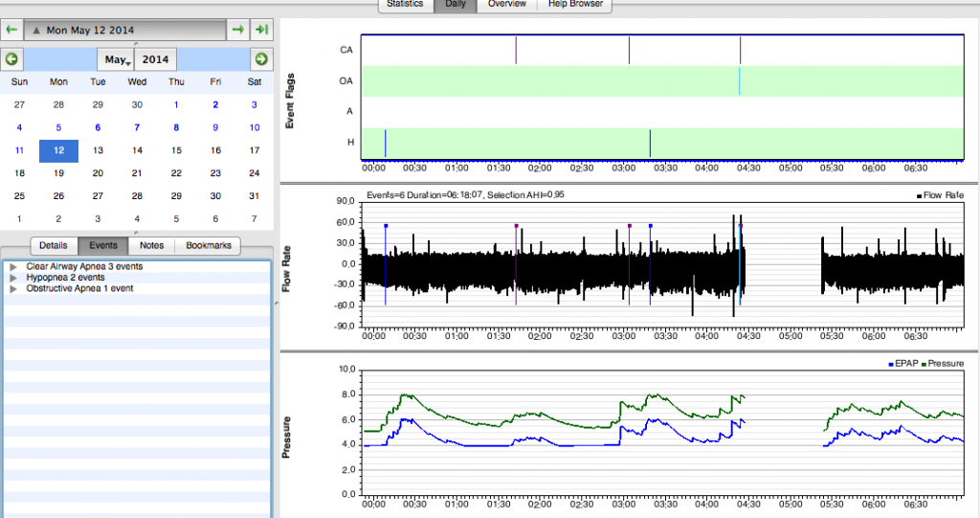Switch to the Daily tab
This screenshot has height=518, width=980.
pos(455,5)
